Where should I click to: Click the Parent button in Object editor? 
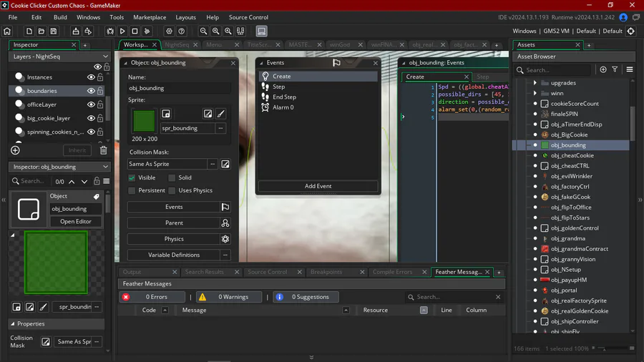point(174,223)
